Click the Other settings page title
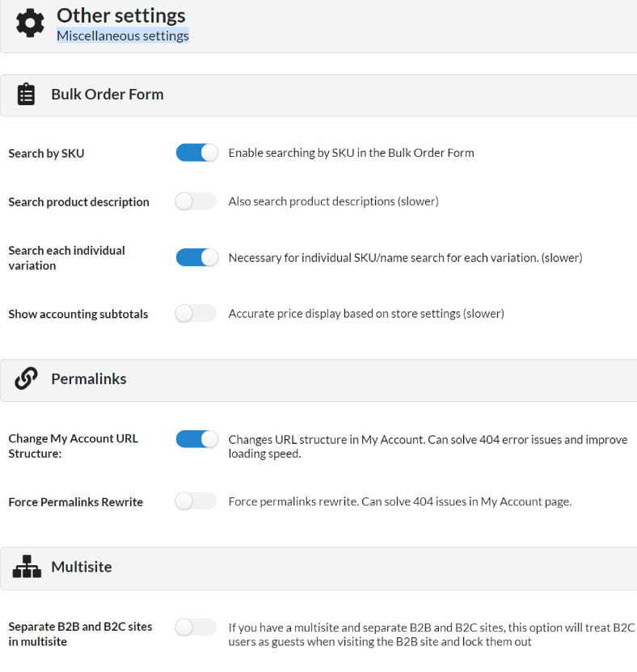Image resolution: width=637 pixels, height=672 pixels. click(x=120, y=15)
